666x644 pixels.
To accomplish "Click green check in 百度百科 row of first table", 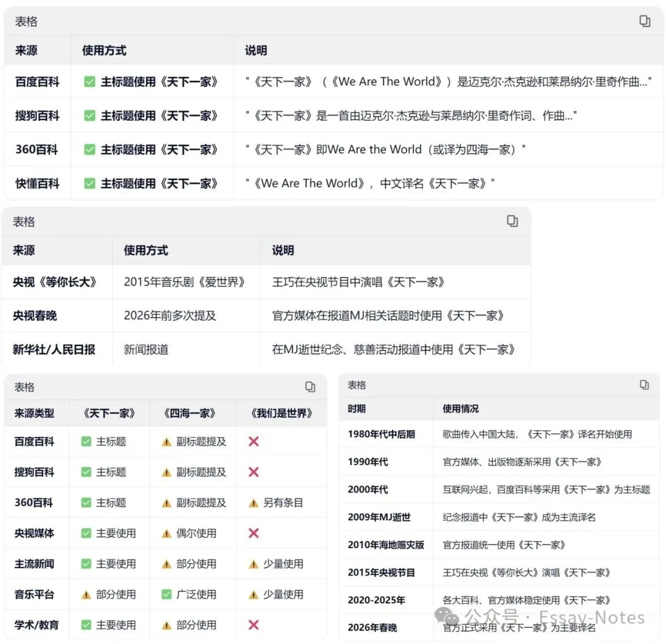I will tap(89, 81).
